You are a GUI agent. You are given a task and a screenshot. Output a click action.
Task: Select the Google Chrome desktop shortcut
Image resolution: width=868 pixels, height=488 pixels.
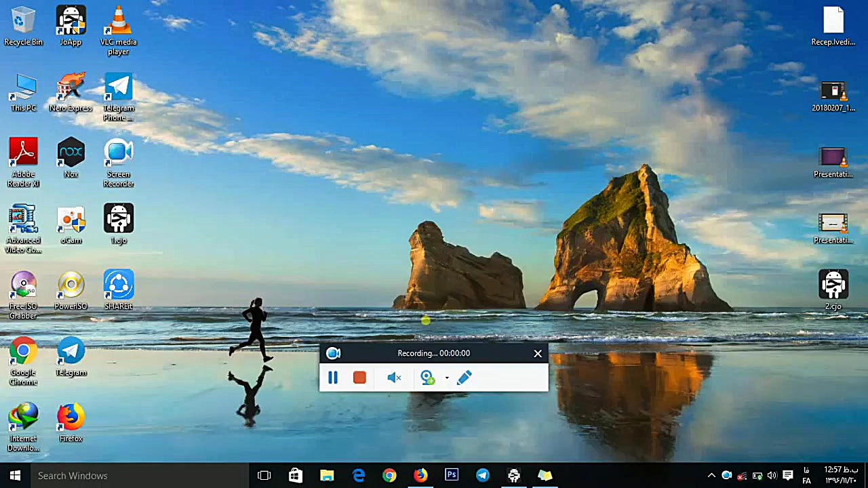23,361
